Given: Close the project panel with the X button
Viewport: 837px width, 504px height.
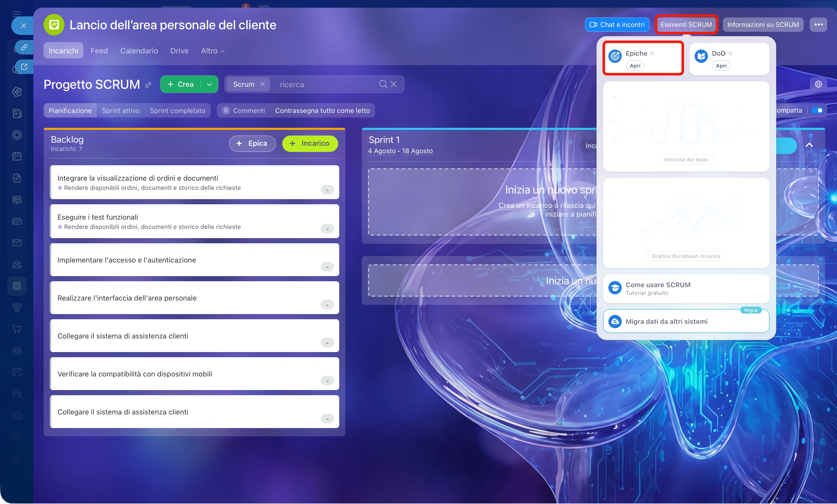Looking at the screenshot, I should click(x=23, y=25).
